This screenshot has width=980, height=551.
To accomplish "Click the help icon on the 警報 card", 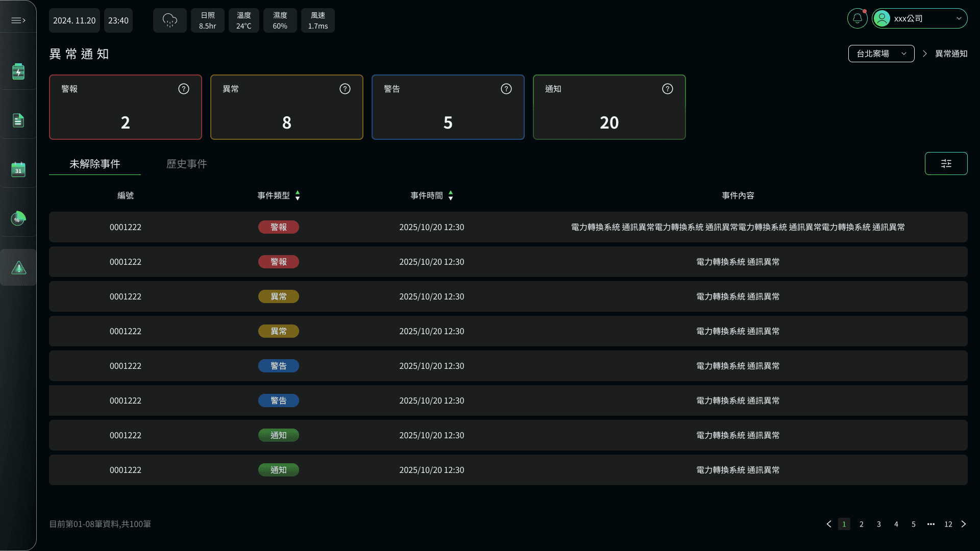I will click(183, 89).
